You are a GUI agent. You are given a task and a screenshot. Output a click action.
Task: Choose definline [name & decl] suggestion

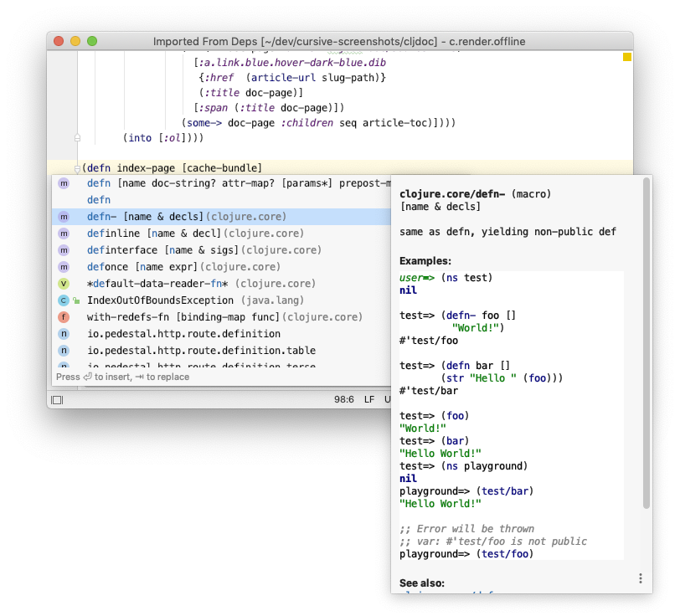pyautogui.click(x=221, y=234)
